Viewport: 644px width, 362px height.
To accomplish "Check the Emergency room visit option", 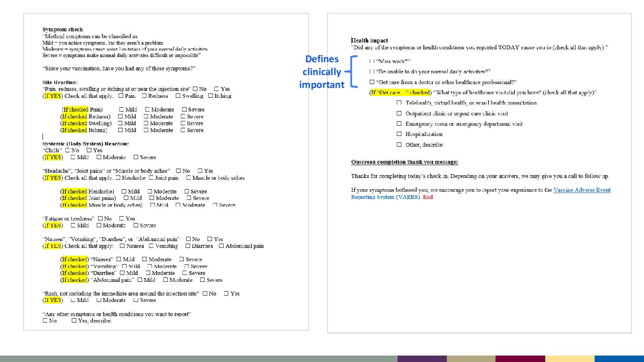I will pos(399,124).
